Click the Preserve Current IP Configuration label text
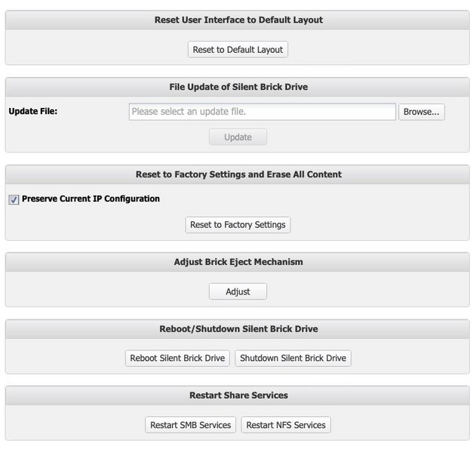The image size is (476, 453). pos(91,199)
